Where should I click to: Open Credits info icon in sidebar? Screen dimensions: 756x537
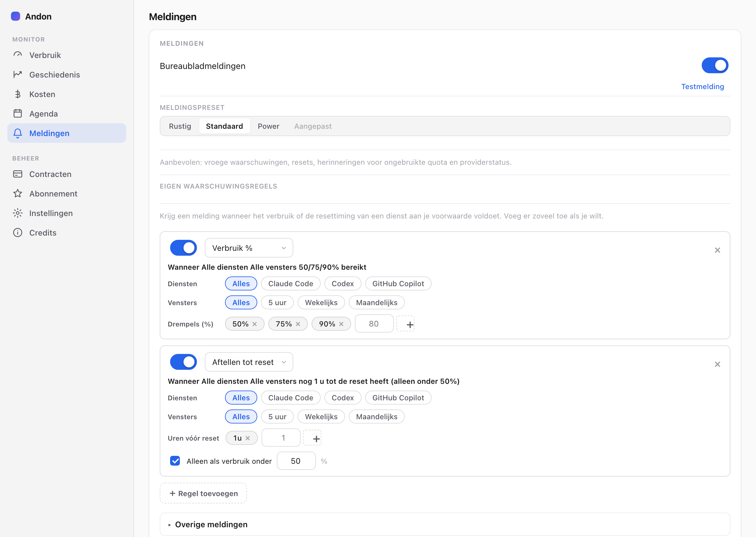click(18, 232)
